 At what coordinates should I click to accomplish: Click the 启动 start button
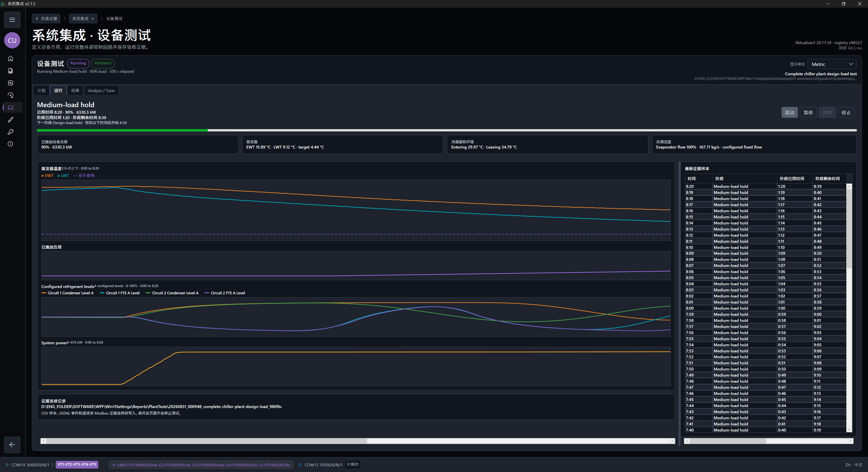tap(790, 113)
